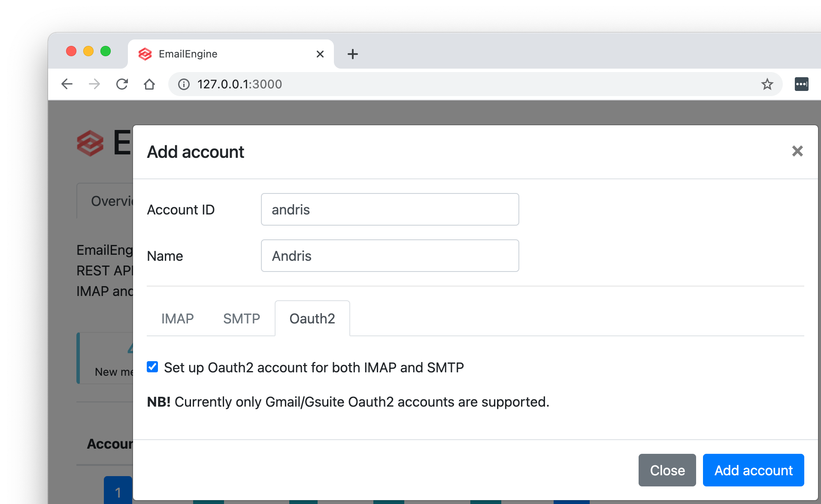Open a new browser tab

(x=353, y=54)
